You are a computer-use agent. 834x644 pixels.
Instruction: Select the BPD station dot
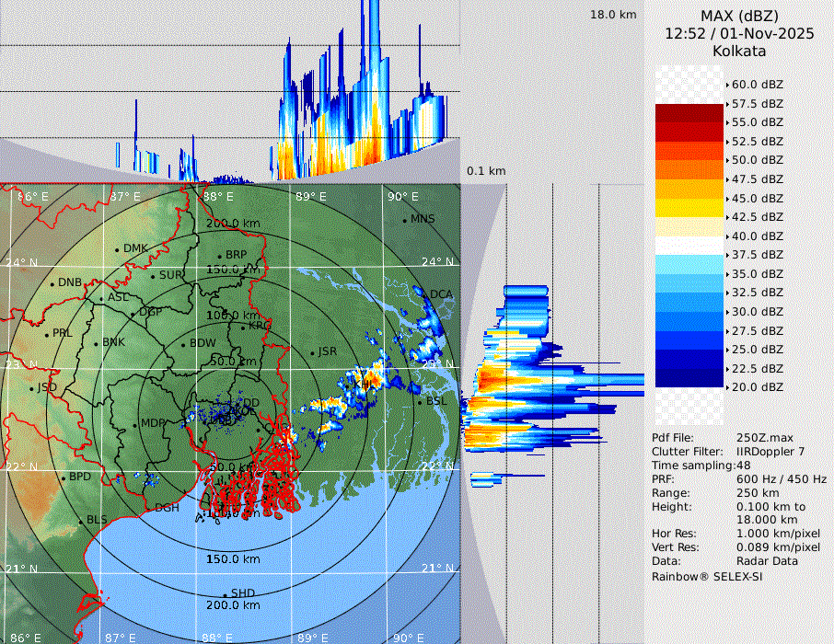pos(64,478)
